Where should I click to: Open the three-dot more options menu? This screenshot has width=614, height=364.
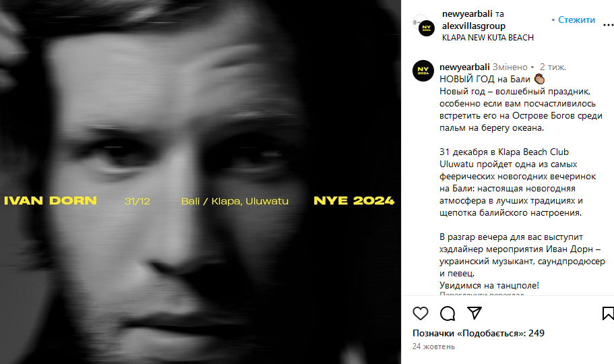click(x=608, y=25)
